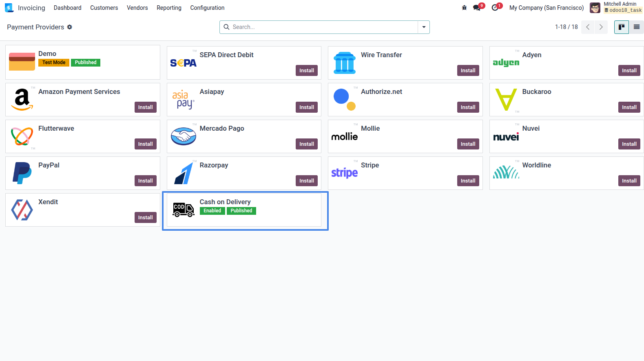Click the Amazon logo icon
The width and height of the screenshot is (644, 361).
22,100
